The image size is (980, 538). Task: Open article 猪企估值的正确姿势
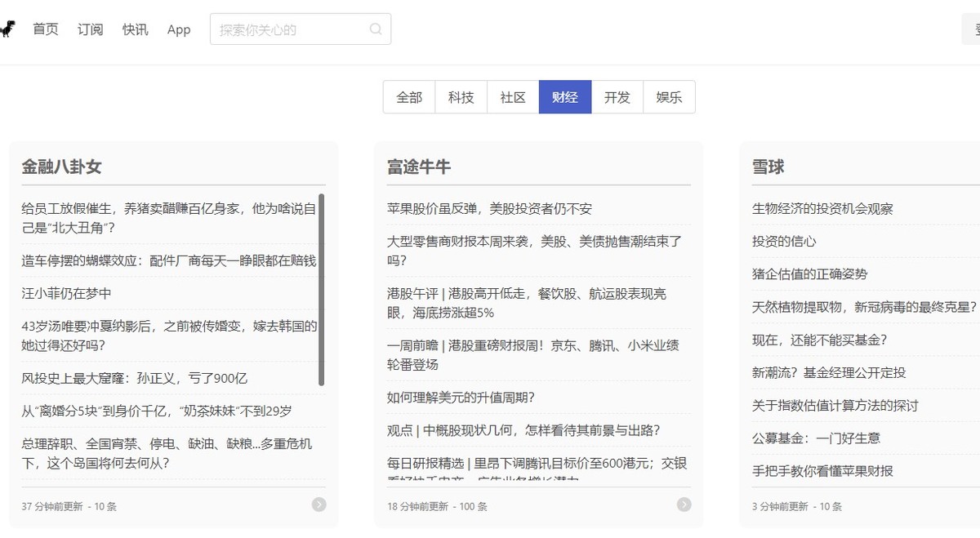pos(810,273)
